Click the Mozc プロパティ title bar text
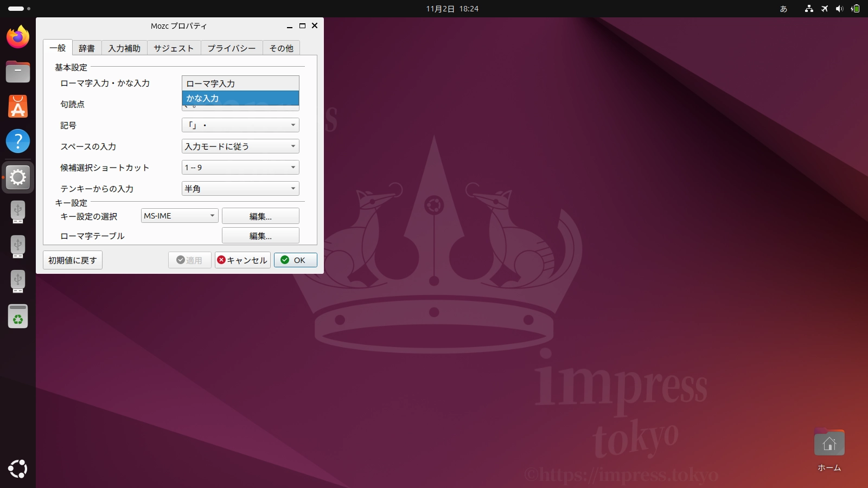The image size is (868, 488). [x=179, y=26]
